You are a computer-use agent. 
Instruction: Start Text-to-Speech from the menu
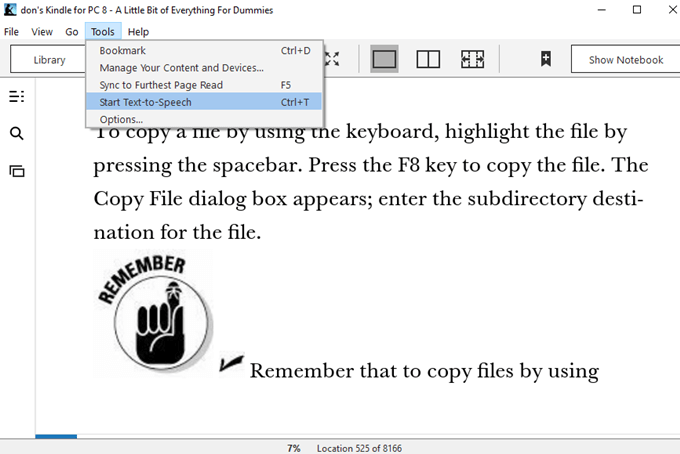coord(204,102)
